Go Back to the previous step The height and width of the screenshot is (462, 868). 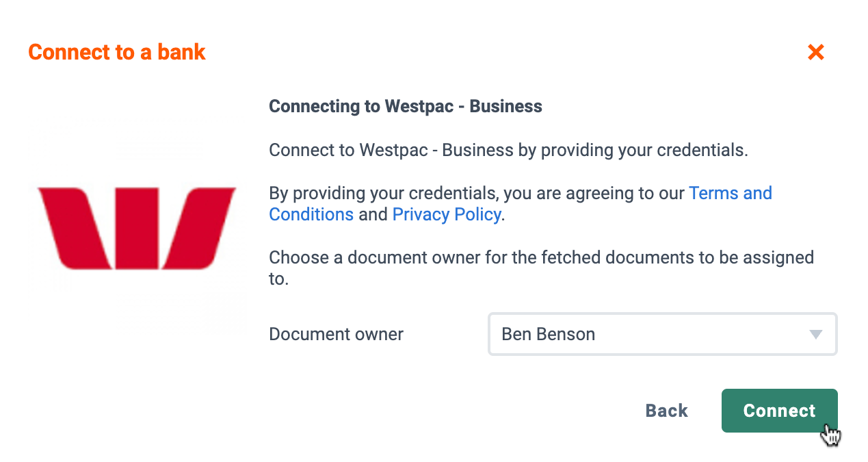click(x=666, y=411)
